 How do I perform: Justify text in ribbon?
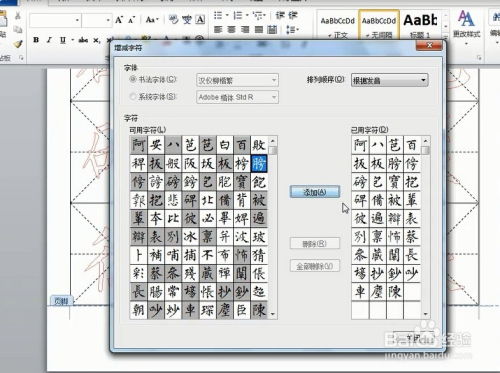(x=259, y=30)
